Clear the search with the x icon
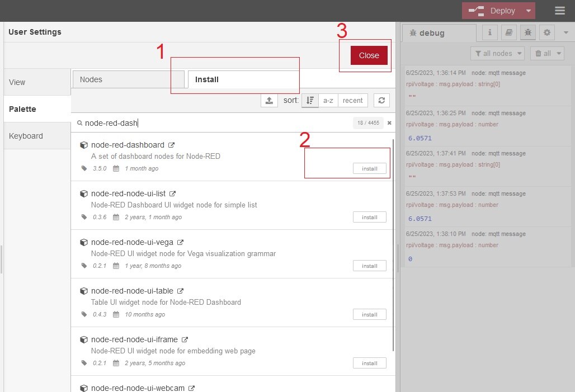 [x=389, y=123]
